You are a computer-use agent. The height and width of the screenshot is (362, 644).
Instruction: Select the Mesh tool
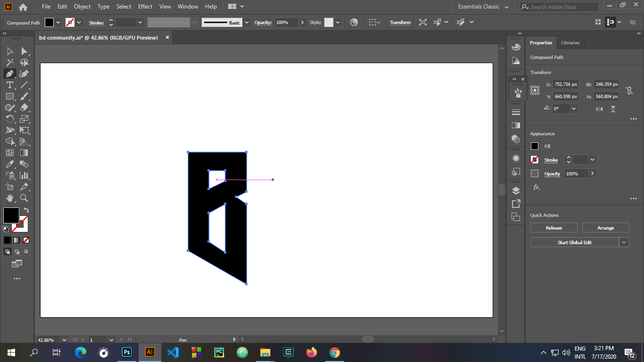[x=9, y=153]
